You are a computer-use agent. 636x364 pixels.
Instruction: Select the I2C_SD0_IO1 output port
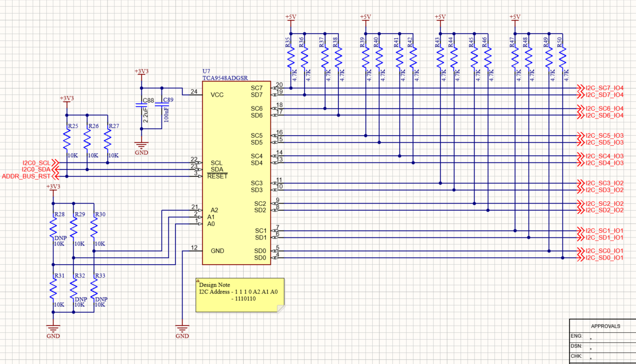(x=601, y=258)
